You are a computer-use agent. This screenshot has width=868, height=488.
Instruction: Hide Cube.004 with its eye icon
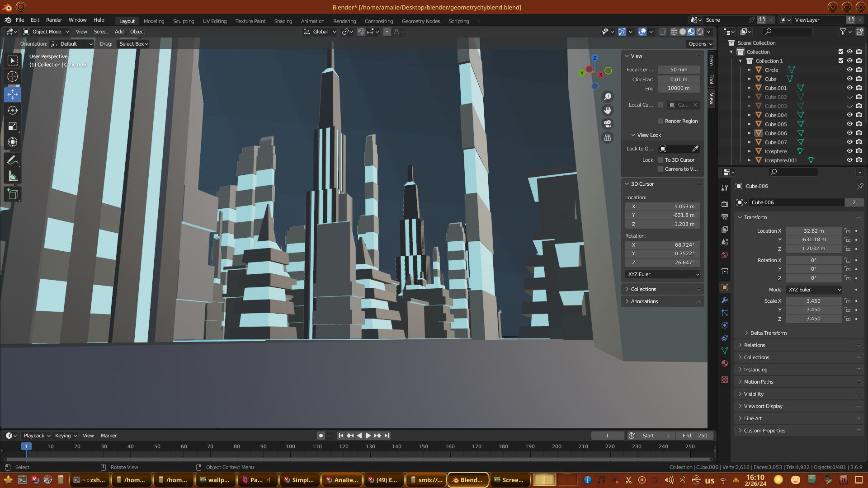[849, 115]
